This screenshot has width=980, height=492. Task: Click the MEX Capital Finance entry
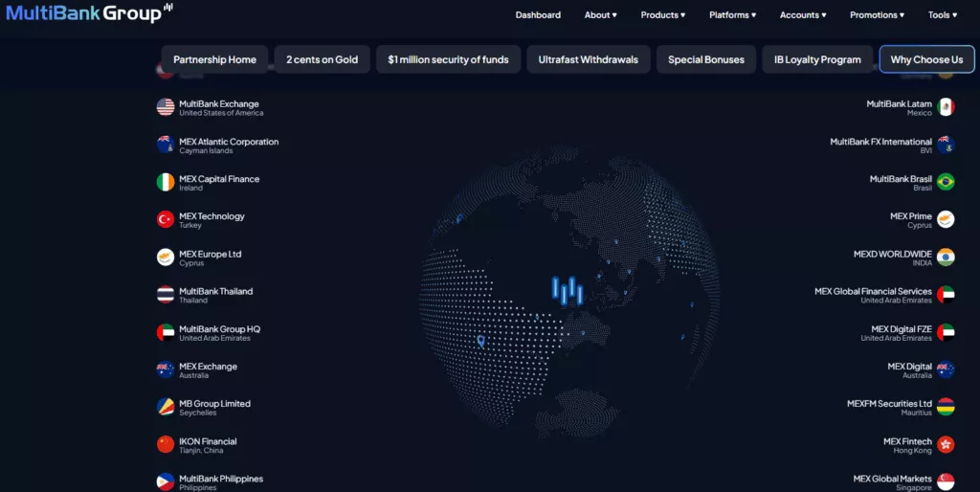coord(219,183)
